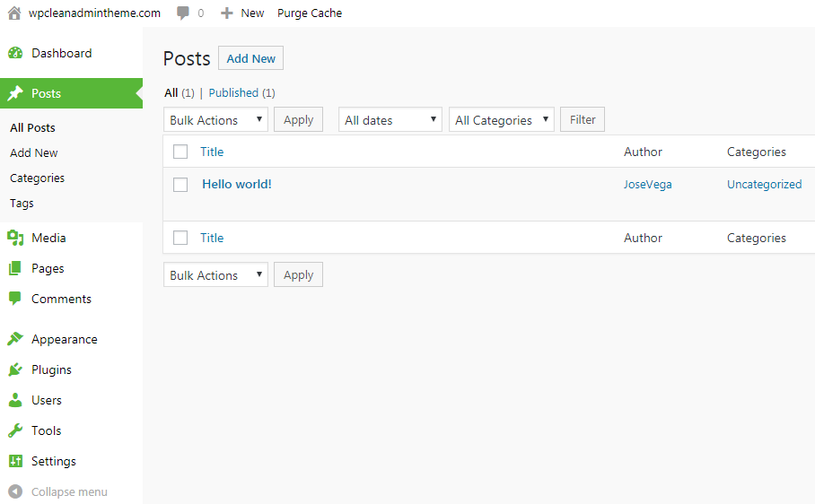
Task: Select Tags from the Posts submenu
Action: (22, 203)
